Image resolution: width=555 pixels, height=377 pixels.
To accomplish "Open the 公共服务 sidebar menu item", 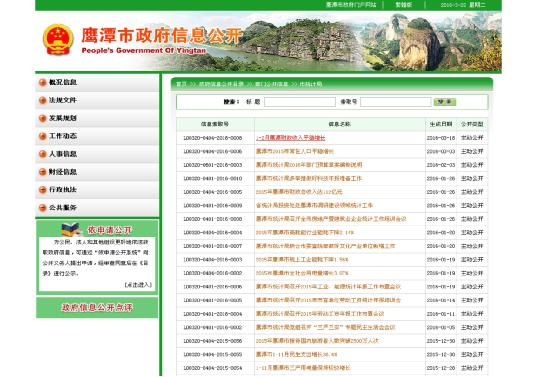I will point(97,208).
